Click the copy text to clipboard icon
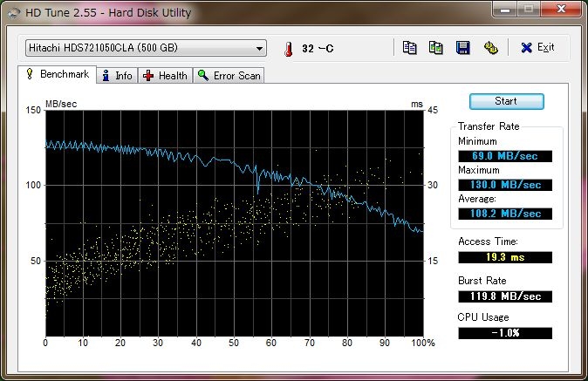 409,48
